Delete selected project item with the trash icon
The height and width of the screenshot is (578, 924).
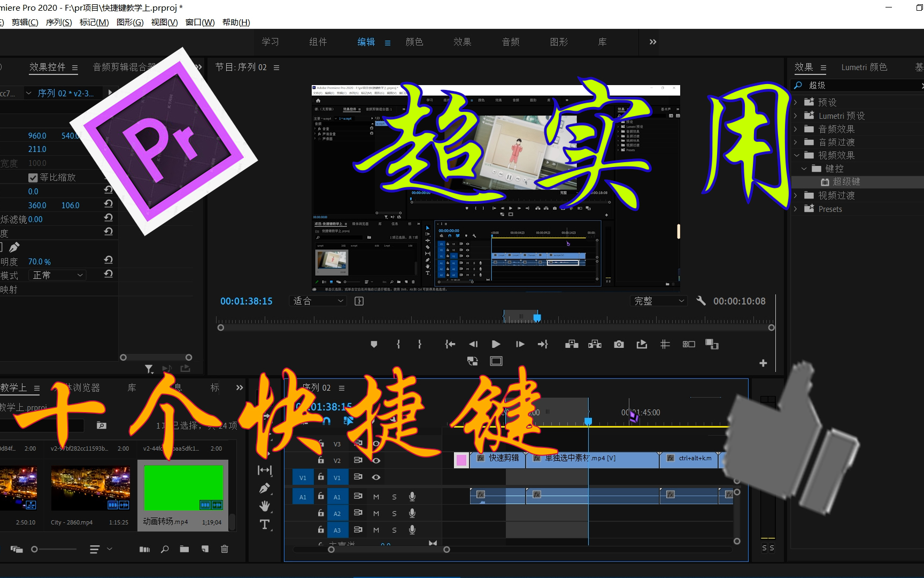click(x=225, y=549)
